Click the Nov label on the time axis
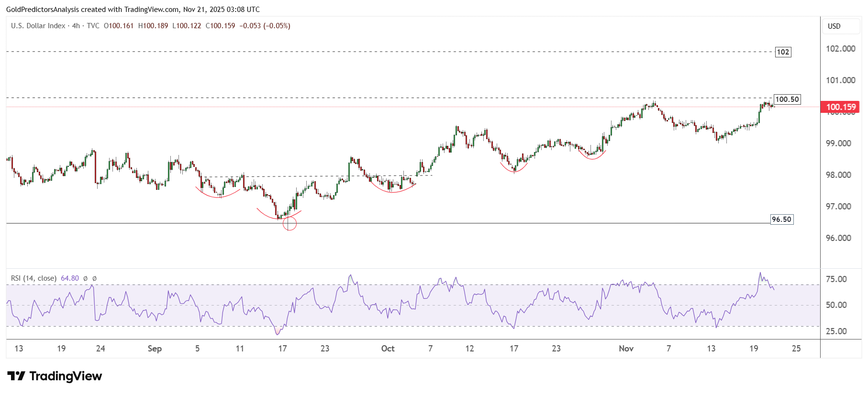The width and height of the screenshot is (868, 394). tap(626, 349)
